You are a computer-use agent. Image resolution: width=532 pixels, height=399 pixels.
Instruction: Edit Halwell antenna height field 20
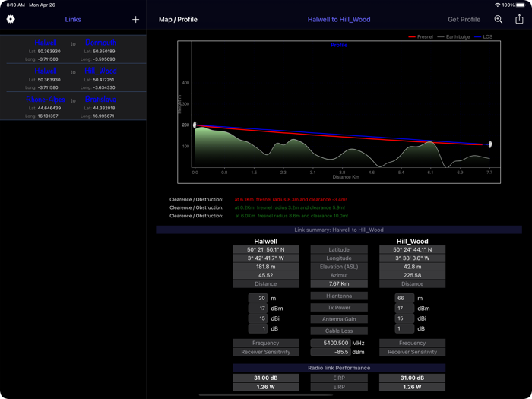(x=258, y=298)
